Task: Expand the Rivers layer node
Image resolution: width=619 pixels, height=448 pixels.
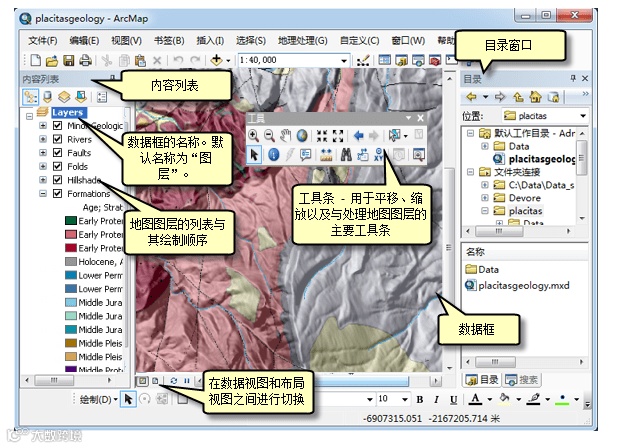Action: point(43,139)
